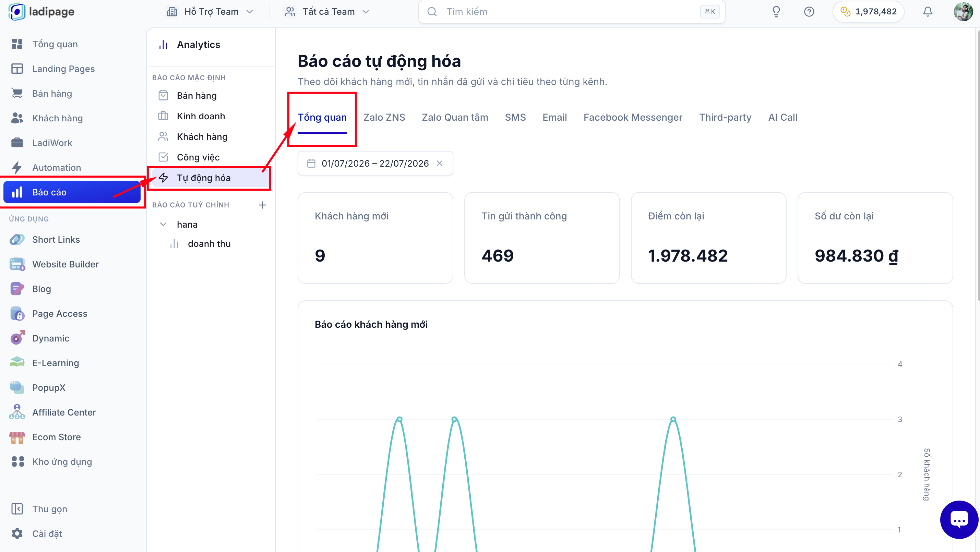Select Báo cáo in main sidebar
This screenshot has width=980, height=552.
click(x=72, y=192)
